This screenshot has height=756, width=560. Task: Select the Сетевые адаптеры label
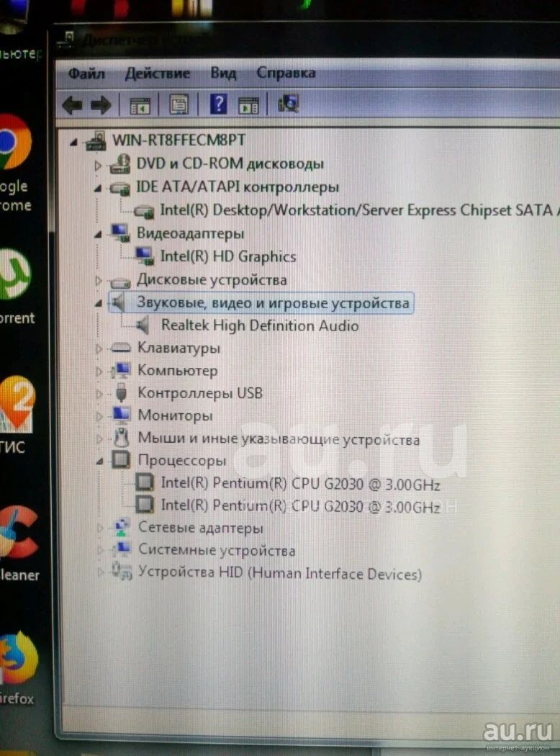point(201,528)
